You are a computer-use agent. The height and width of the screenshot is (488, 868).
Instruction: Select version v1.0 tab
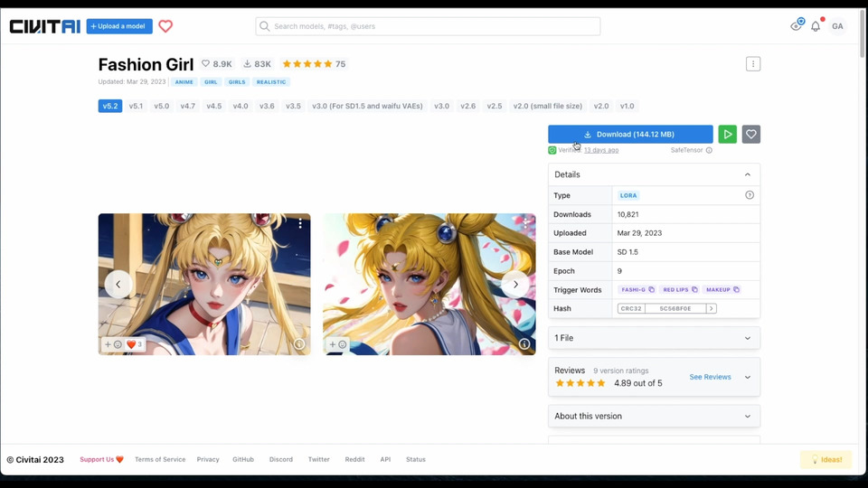tap(627, 106)
